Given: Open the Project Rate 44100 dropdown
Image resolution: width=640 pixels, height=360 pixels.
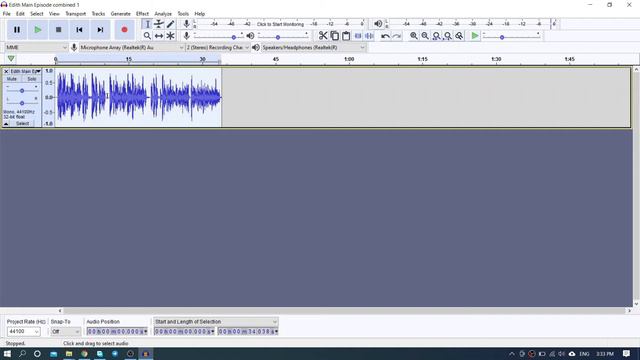Looking at the screenshot, I should (23, 331).
